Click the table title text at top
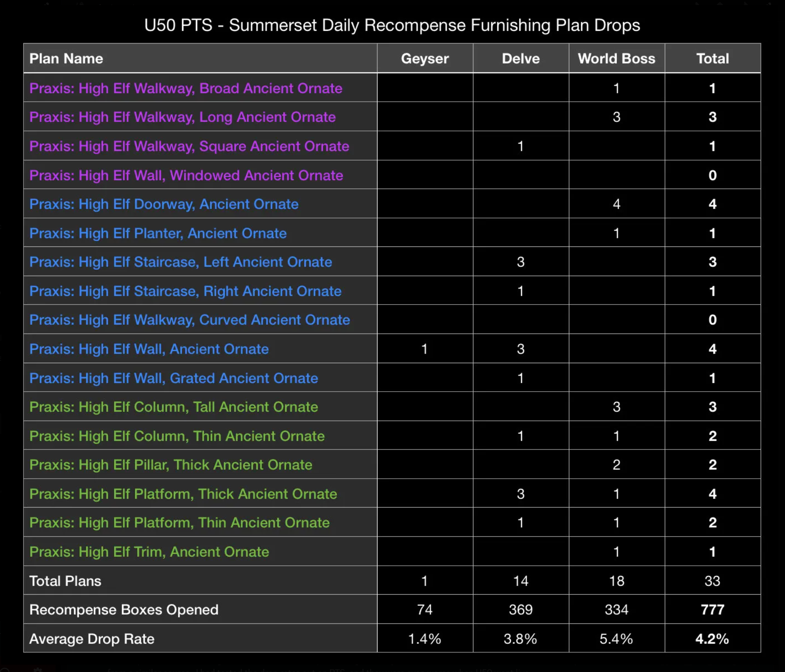 392,25
